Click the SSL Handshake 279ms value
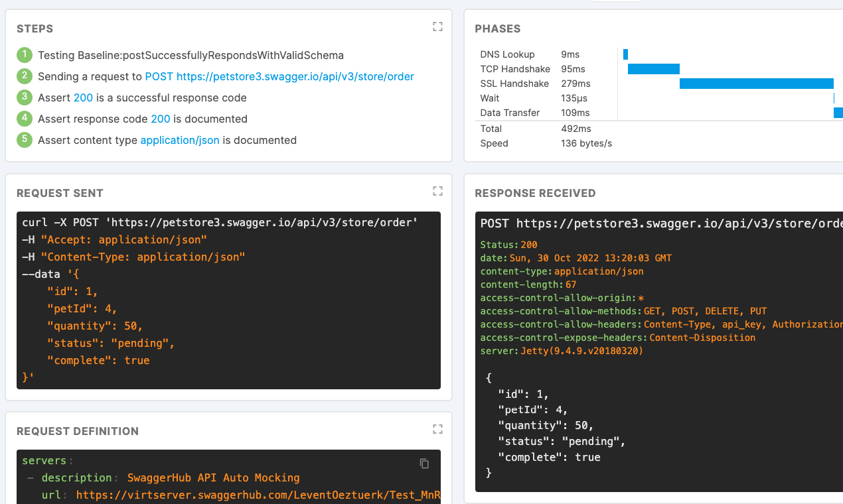The image size is (843, 504). (575, 84)
